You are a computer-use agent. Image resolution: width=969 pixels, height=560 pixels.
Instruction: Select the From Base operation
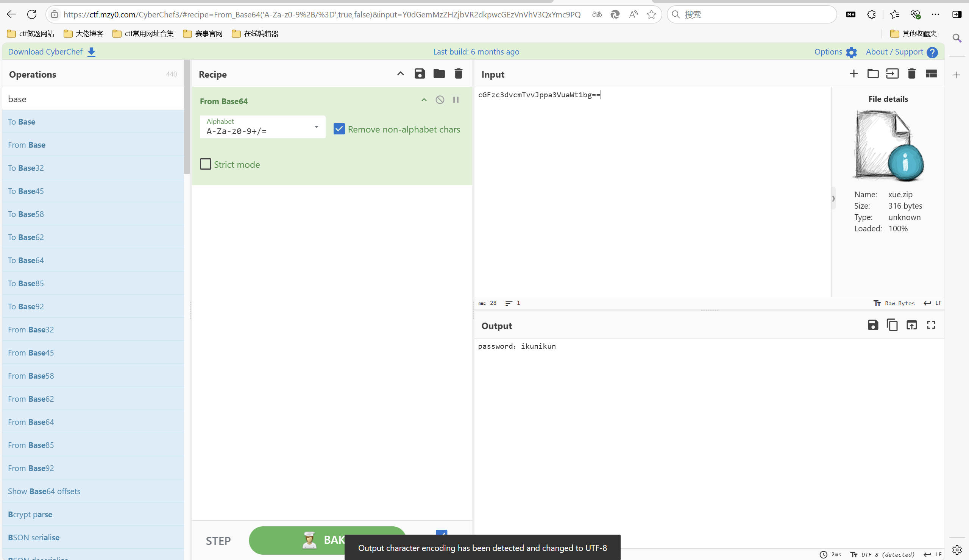[93, 145]
